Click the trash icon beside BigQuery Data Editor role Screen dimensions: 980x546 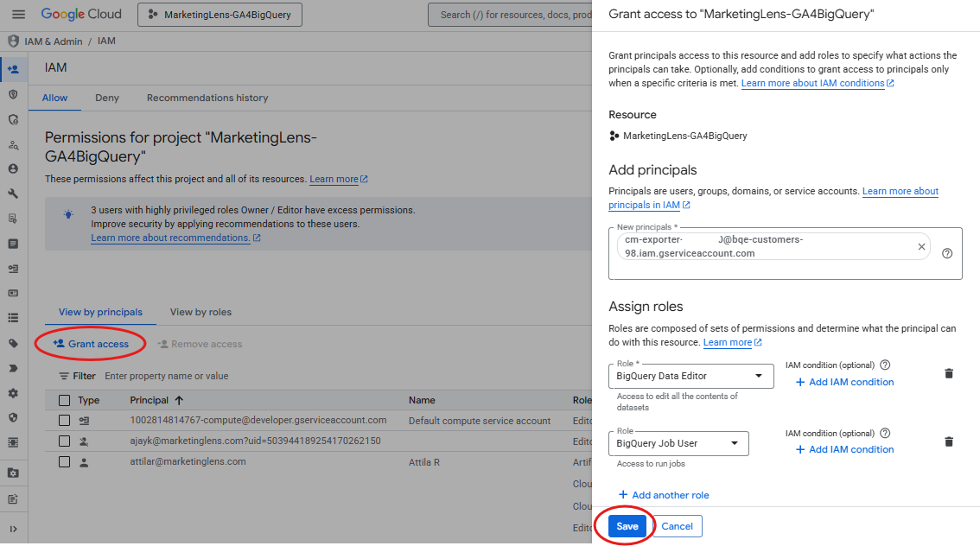pos(949,373)
